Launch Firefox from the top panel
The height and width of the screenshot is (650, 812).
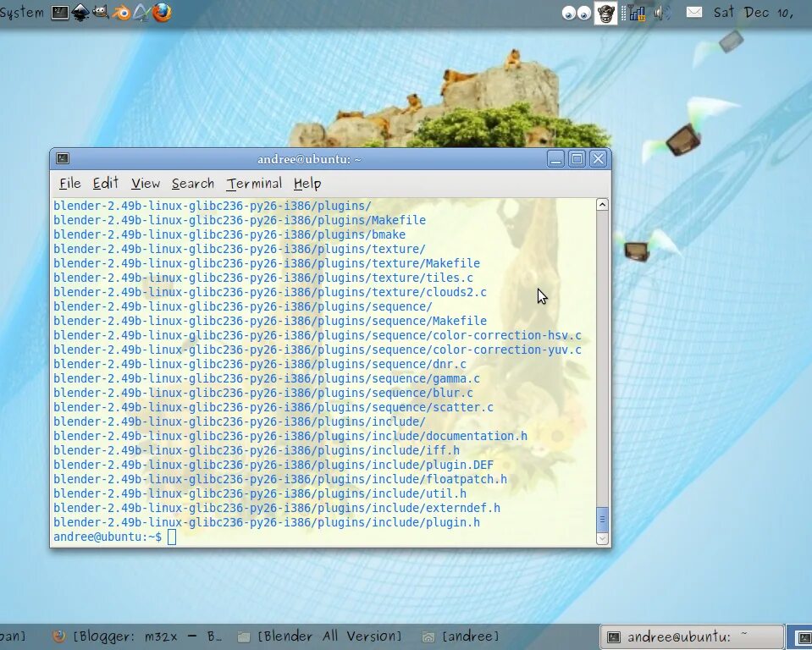pyautogui.click(x=162, y=13)
